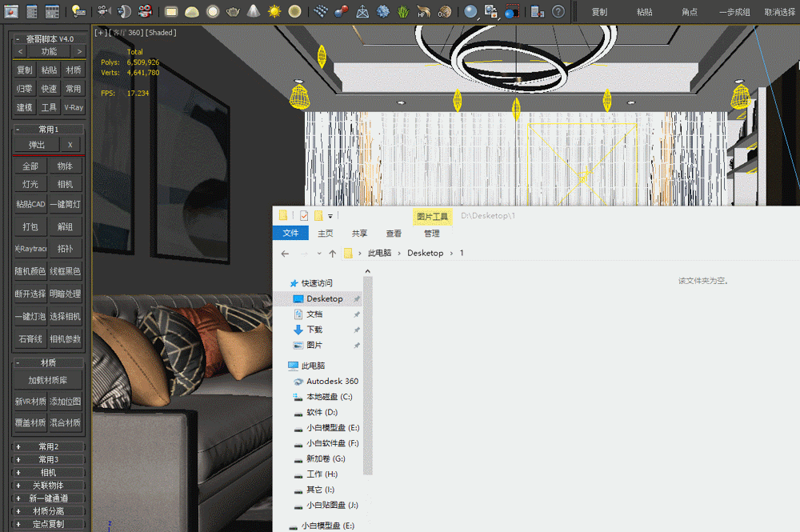Click the dome light icon
Image resolution: width=800 pixels, height=532 pixels.
click(x=192, y=12)
